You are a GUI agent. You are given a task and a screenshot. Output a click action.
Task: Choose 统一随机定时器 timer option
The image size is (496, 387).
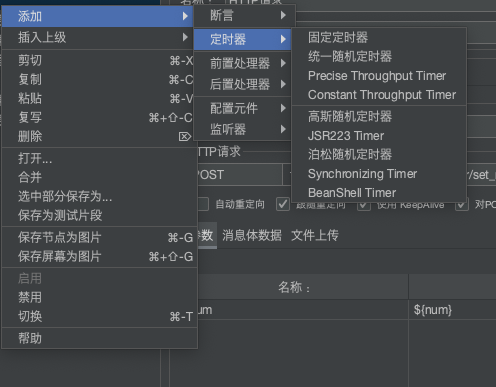point(379,56)
